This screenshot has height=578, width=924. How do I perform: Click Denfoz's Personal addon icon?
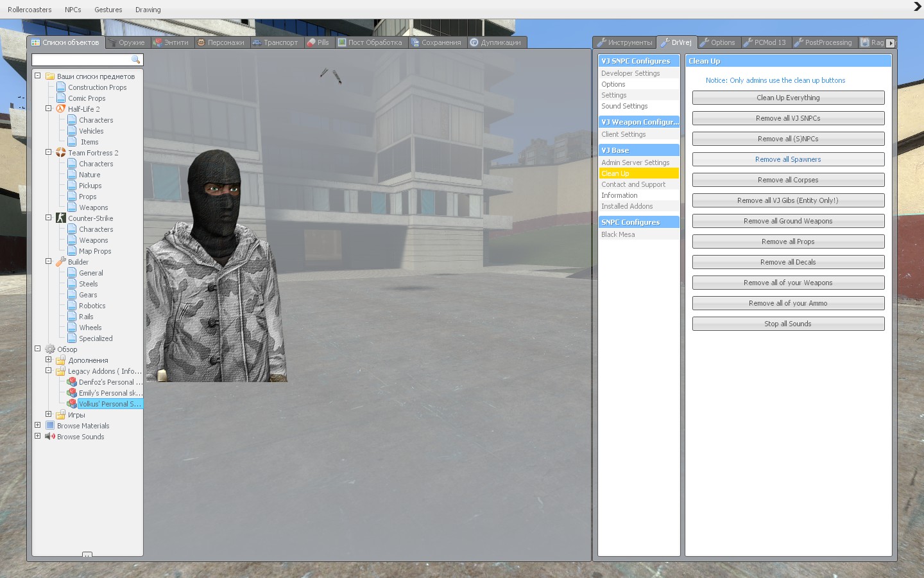pos(72,382)
